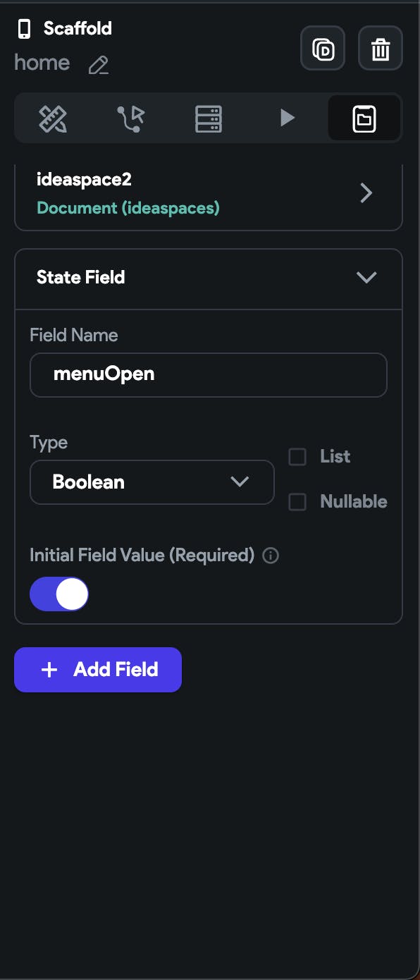Open the design properties ruler-pencil tab
This screenshot has height=980, width=420.
pos(53,118)
